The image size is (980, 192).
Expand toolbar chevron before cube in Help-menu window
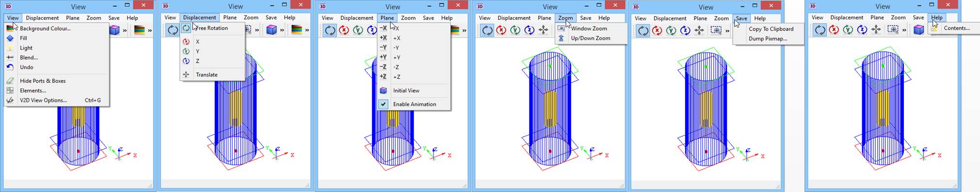(x=904, y=30)
